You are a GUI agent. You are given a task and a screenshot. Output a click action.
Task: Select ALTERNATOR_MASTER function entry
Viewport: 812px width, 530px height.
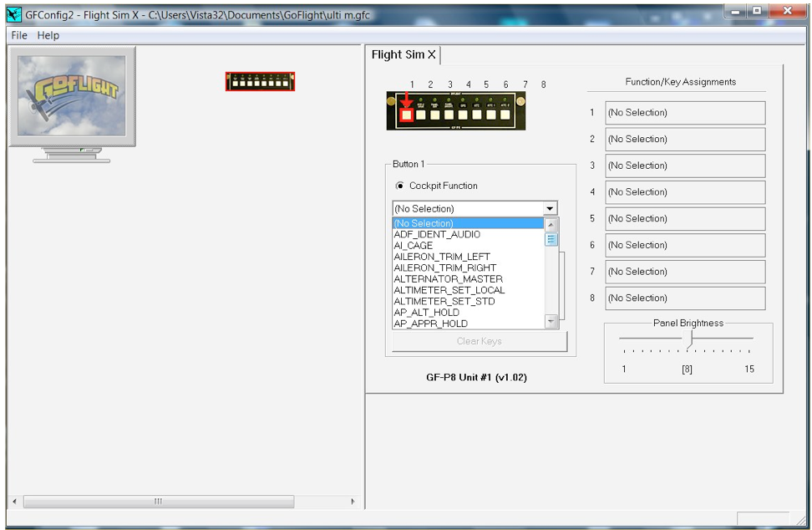[468, 278]
